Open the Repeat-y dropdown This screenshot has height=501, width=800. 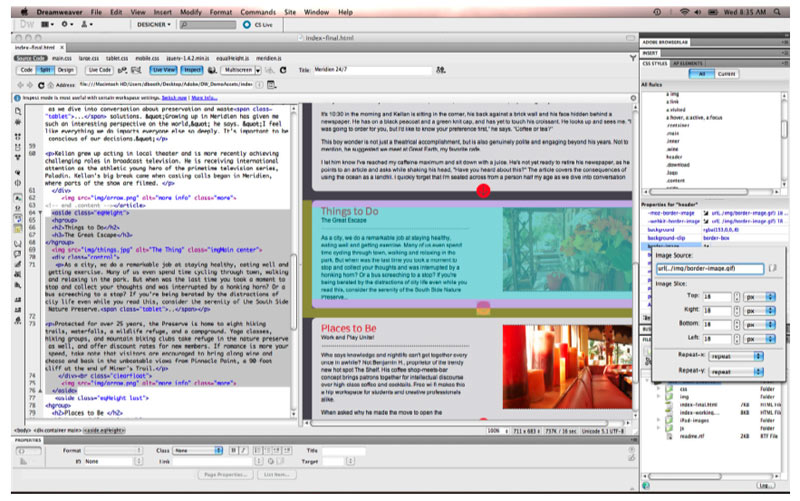tap(736, 371)
